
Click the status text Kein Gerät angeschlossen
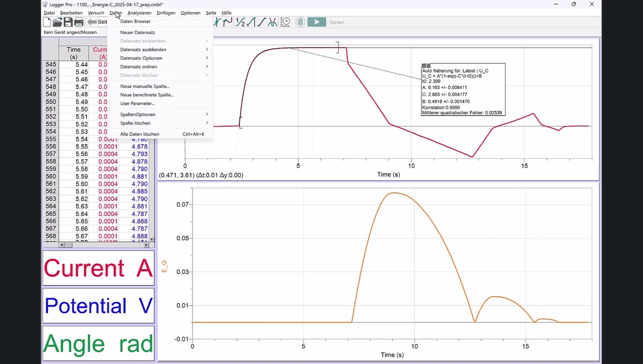coord(71,32)
